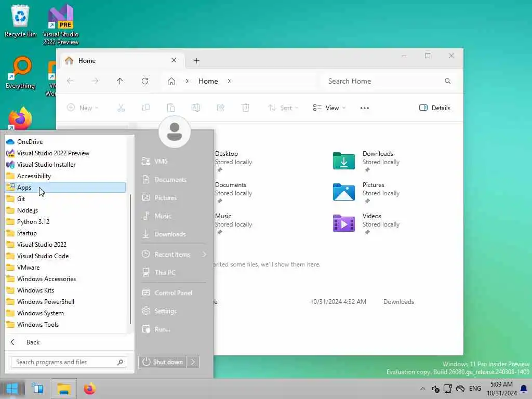Viewport: 532px width, 399px height.
Task: Open Music from the start menu
Action: [x=174, y=216]
